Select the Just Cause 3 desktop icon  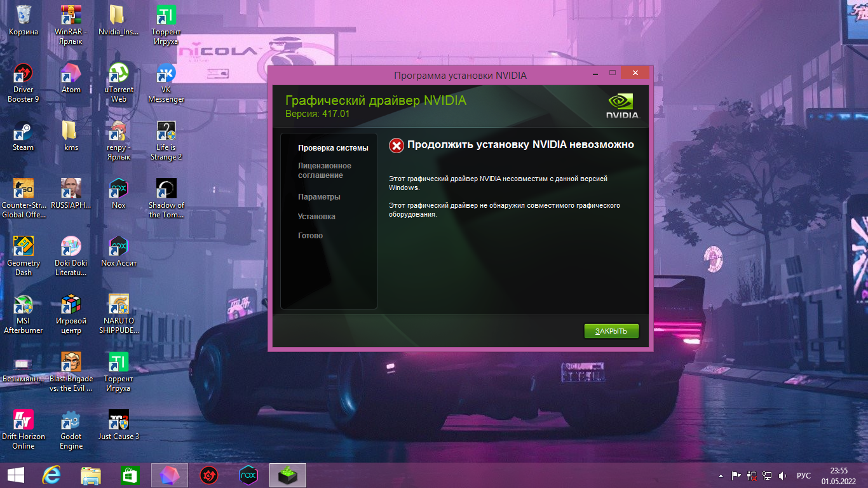pos(118,425)
